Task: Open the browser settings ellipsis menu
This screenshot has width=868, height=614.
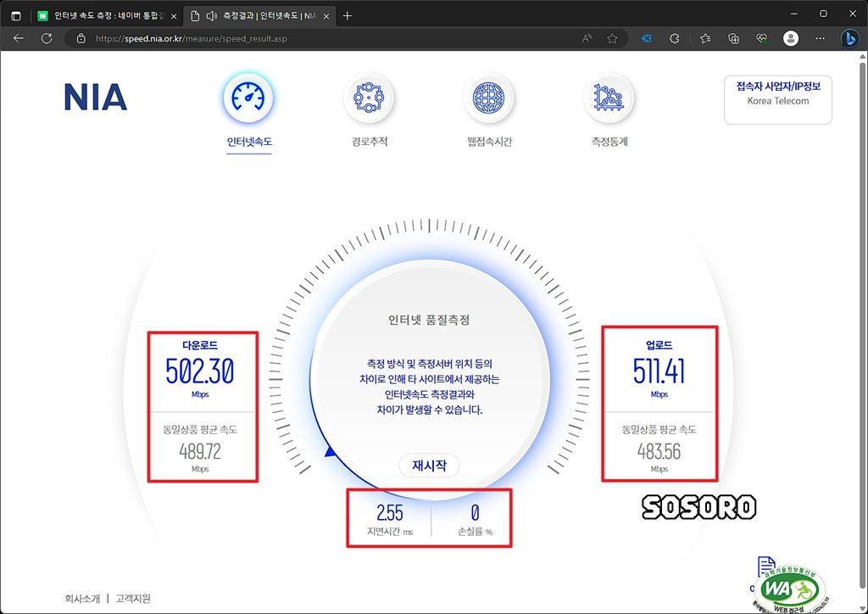Action: point(821,38)
